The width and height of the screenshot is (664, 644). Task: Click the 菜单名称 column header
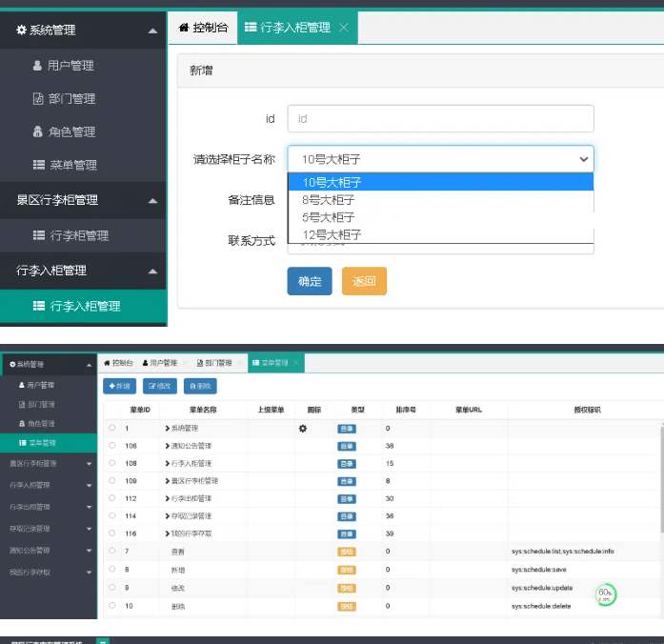[x=203, y=410]
